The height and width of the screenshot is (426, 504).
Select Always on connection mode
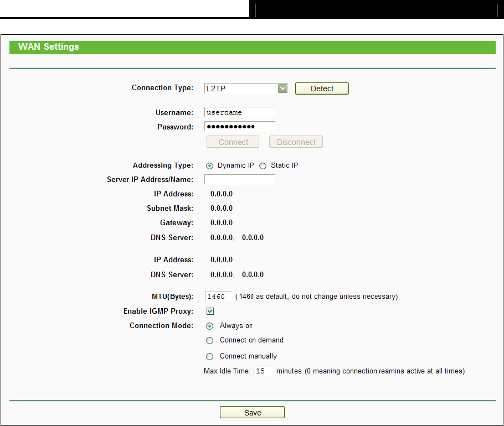209,326
